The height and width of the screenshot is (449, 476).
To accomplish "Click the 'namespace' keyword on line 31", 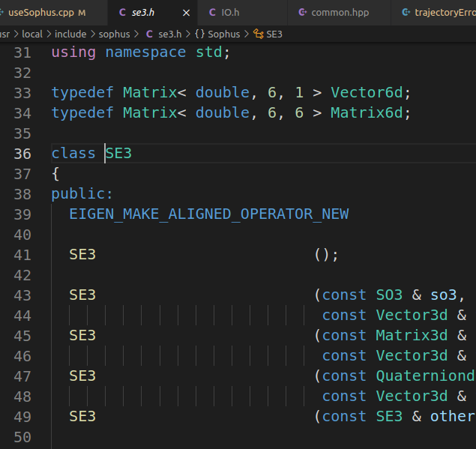I will click(x=145, y=52).
